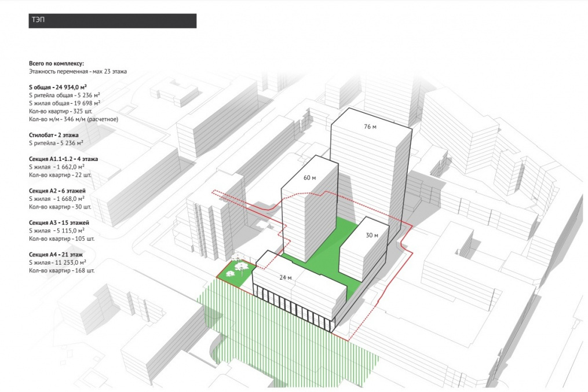Select the 60 м building height label
The height and width of the screenshot is (392, 588).
click(x=309, y=178)
